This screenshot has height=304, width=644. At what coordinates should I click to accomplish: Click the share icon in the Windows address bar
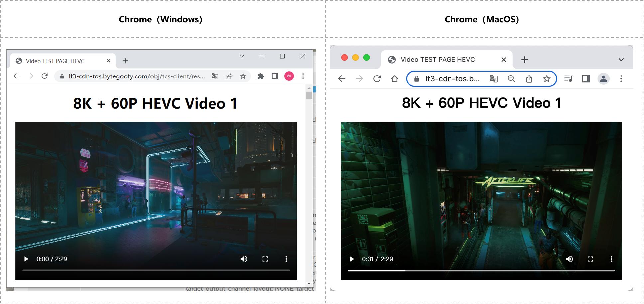pyautogui.click(x=229, y=76)
